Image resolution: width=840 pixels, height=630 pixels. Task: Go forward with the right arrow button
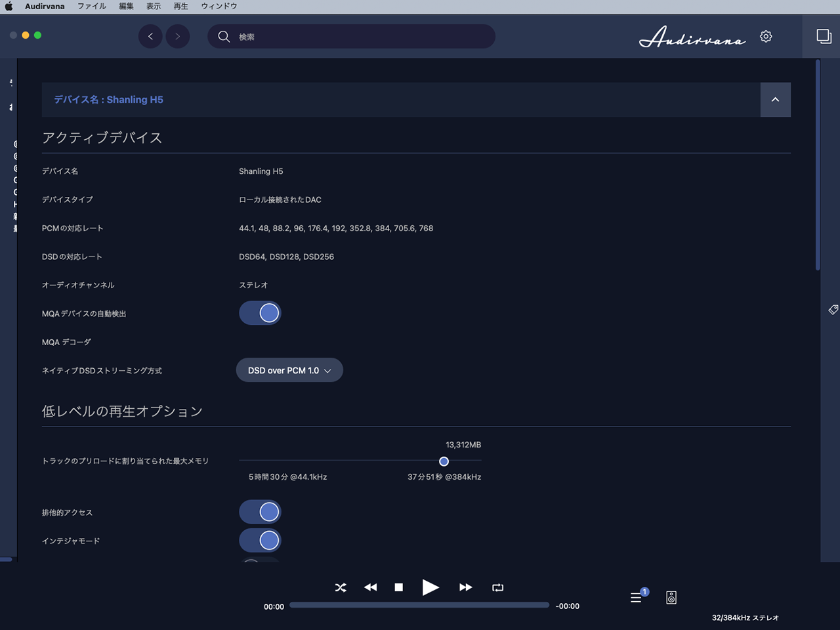tap(177, 36)
